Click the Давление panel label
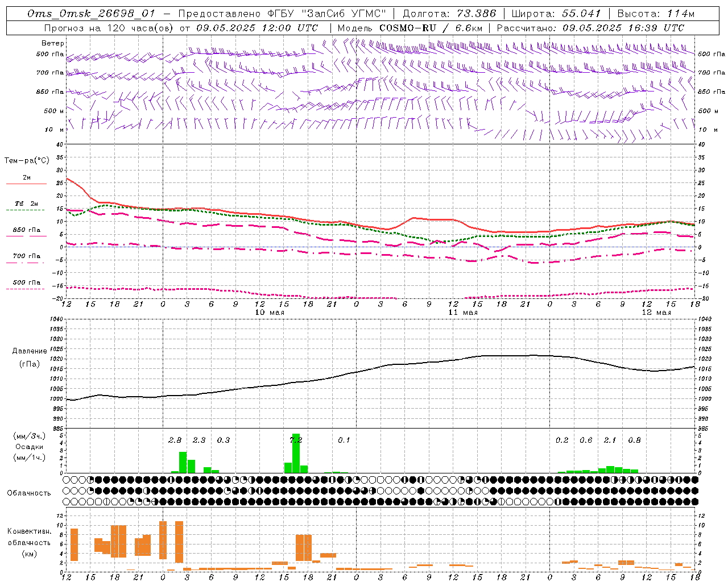Screen dimensions: 728x582 pyautogui.click(x=30, y=351)
